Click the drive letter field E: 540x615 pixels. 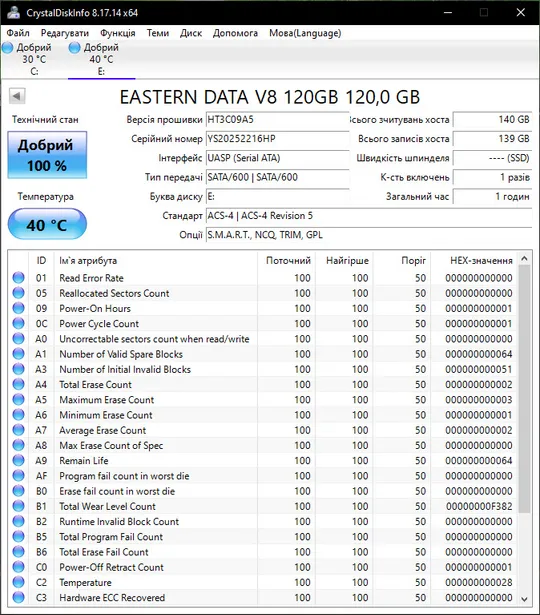point(278,197)
